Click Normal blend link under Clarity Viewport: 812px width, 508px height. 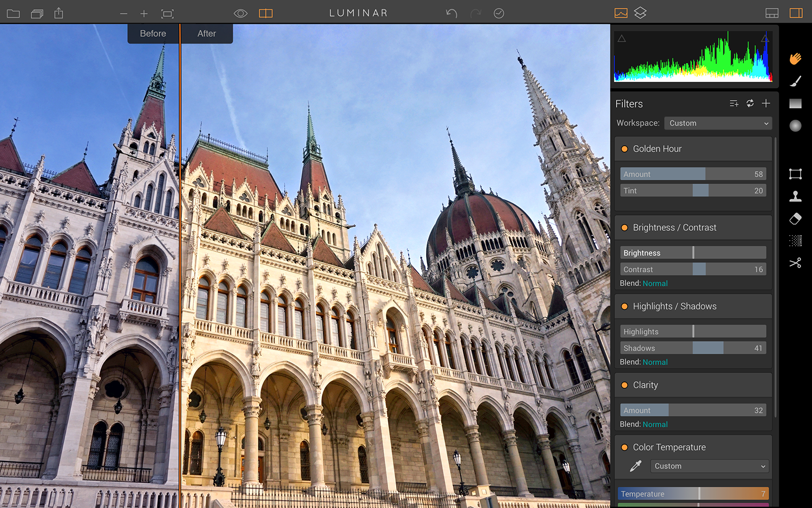coord(655,425)
